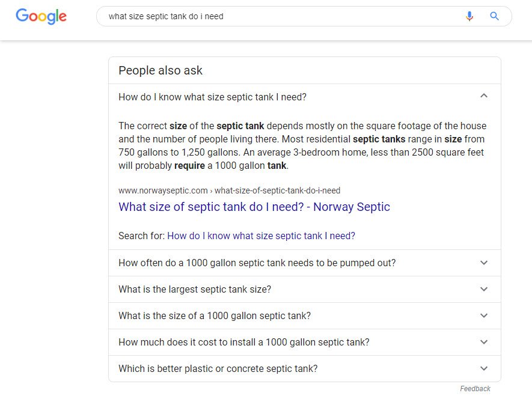
Task: Open the norwayseptic.com URL breadcrumb
Action: click(x=230, y=190)
